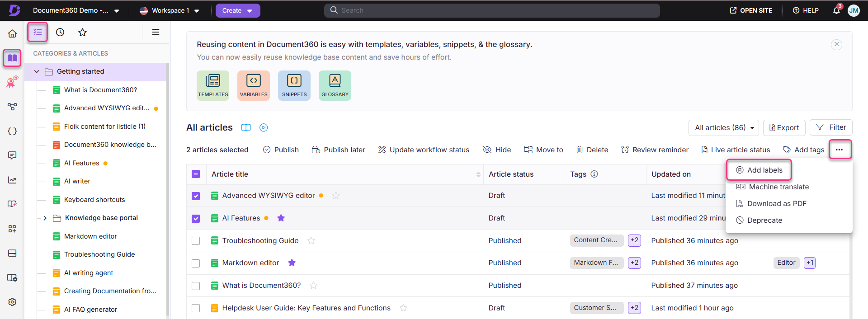Check the What is Document360? row checkbox
Screen dimensions: 868x319
tap(196, 286)
